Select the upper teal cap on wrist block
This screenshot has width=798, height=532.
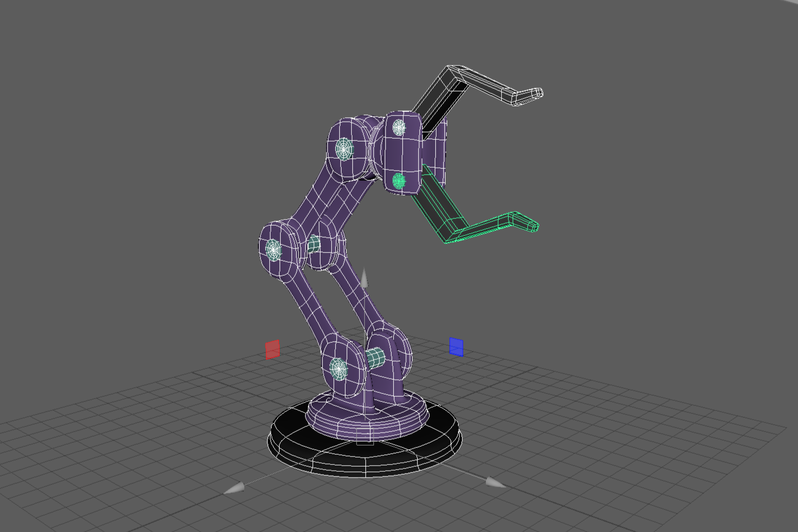pos(400,128)
